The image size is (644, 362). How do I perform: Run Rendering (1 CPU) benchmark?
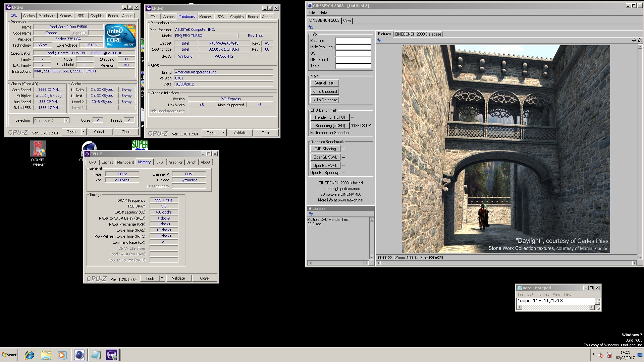click(x=330, y=117)
